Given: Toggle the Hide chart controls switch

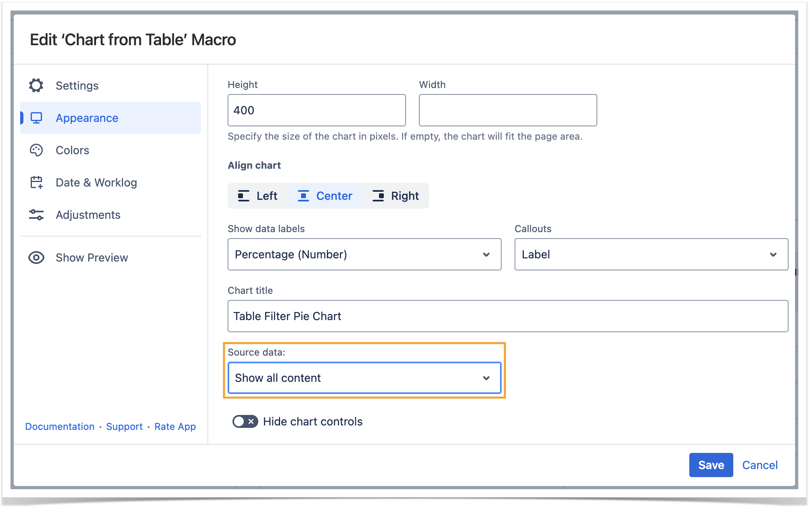Looking at the screenshot, I should 245,421.
